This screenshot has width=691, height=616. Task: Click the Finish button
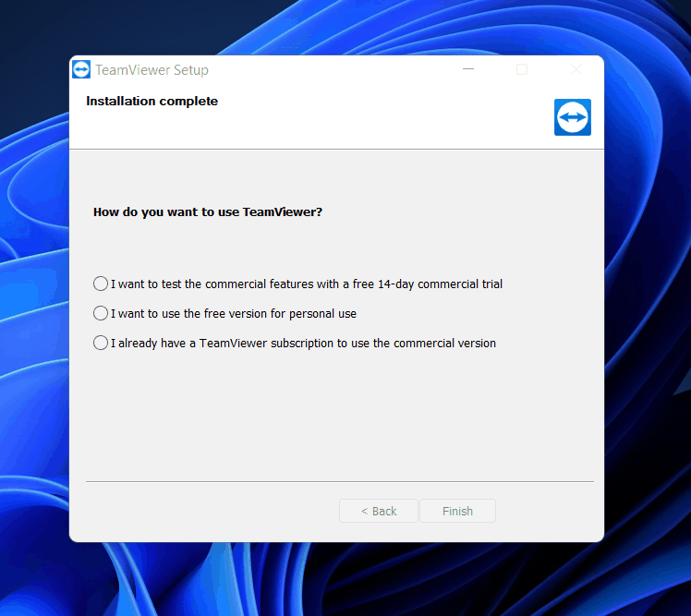tap(457, 511)
